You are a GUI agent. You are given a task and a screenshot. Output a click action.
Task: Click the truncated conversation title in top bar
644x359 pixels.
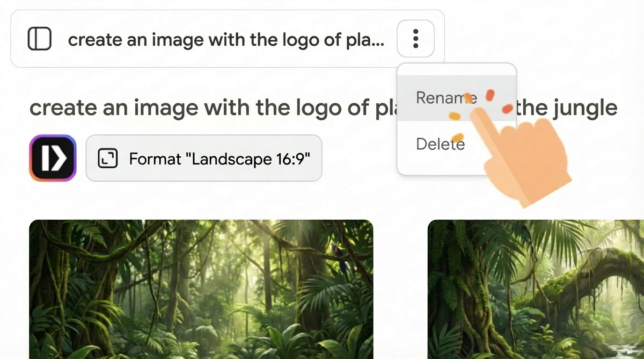[226, 40]
